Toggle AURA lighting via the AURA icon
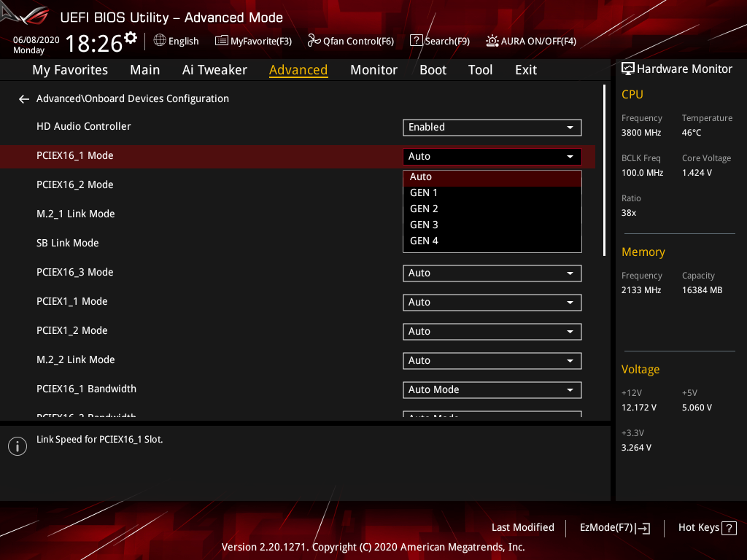The width and height of the screenshot is (747, 560). point(492,41)
